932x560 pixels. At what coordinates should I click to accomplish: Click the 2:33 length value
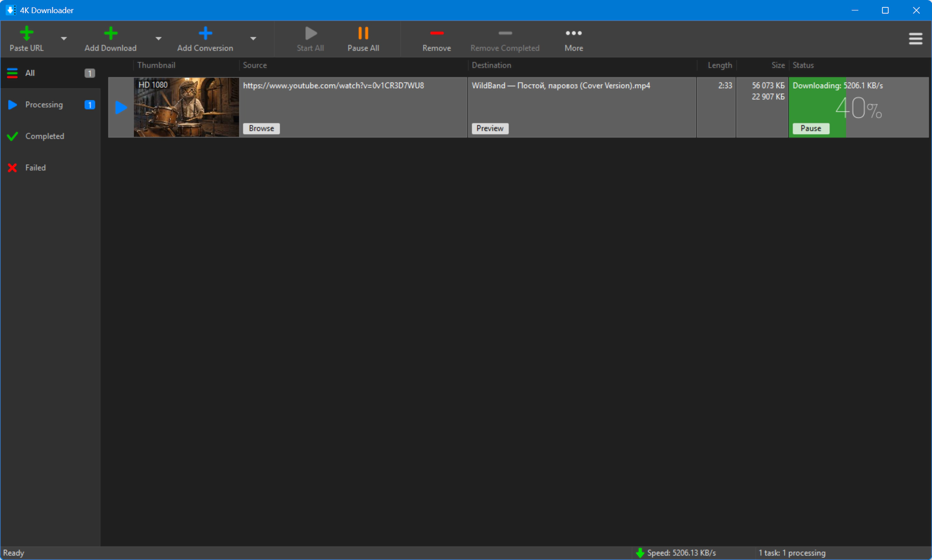[x=725, y=85]
